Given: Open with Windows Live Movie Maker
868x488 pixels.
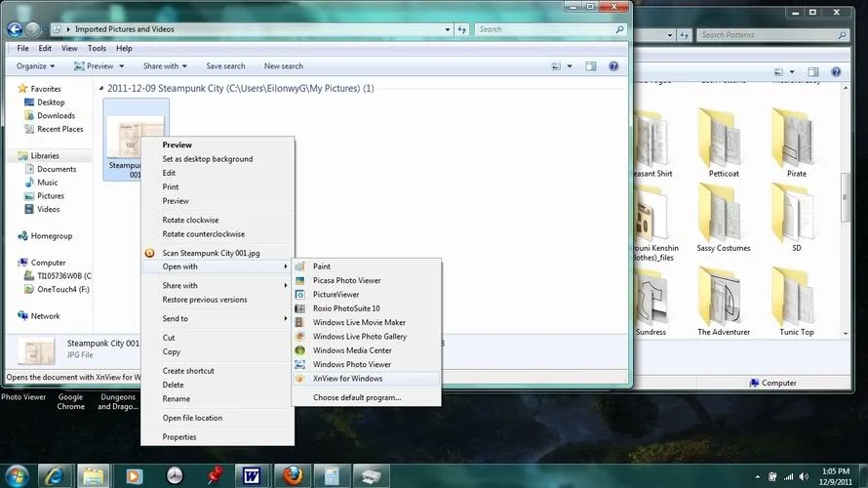Looking at the screenshot, I should 367,322.
